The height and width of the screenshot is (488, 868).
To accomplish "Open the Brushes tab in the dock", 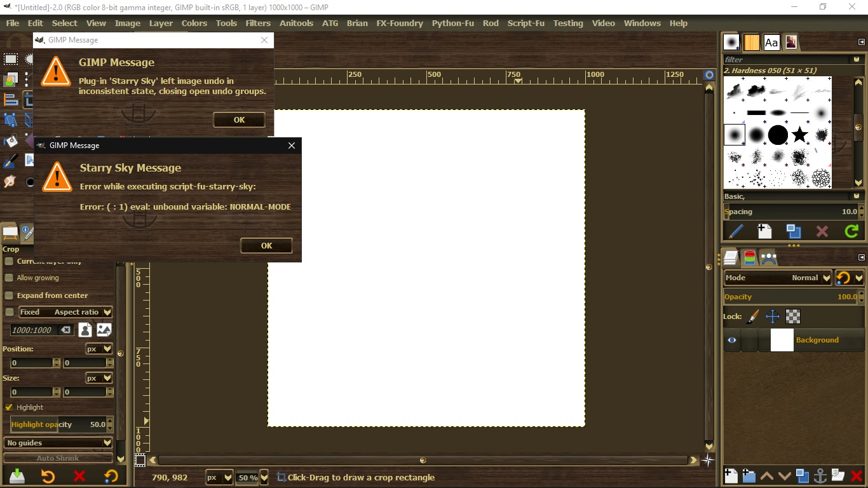I will (x=732, y=43).
